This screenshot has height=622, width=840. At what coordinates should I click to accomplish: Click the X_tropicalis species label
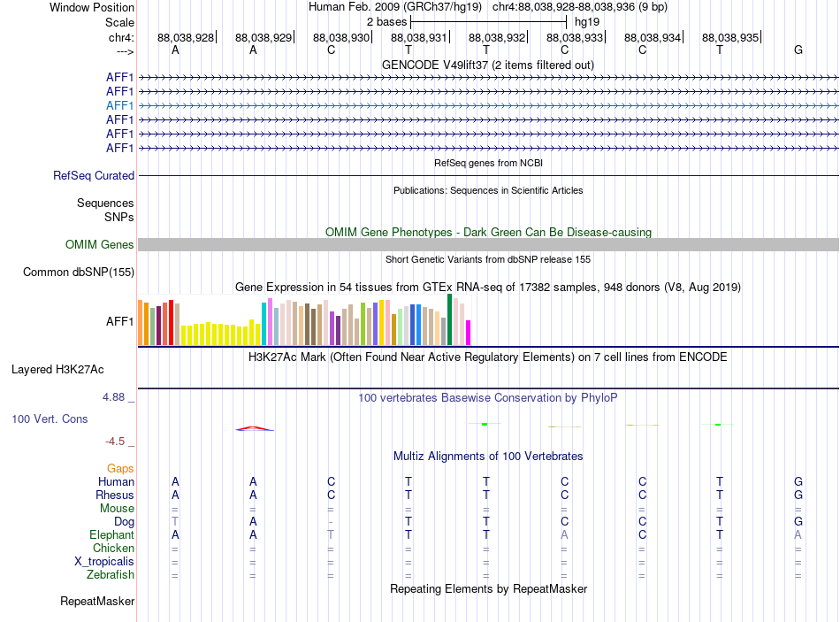(x=104, y=562)
